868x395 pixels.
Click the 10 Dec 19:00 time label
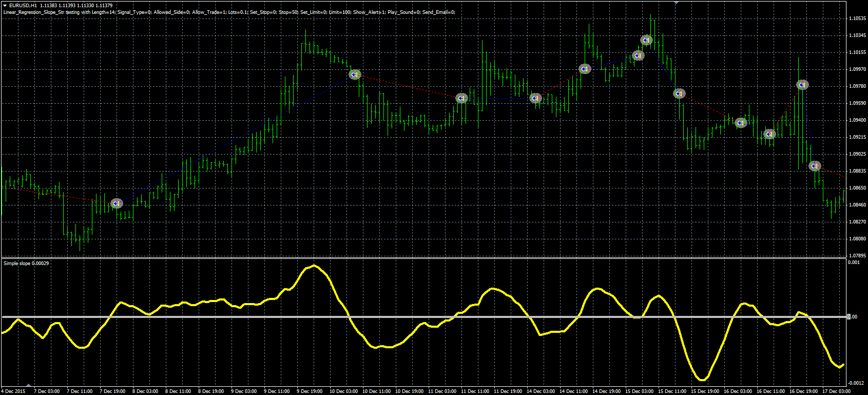[409, 391]
